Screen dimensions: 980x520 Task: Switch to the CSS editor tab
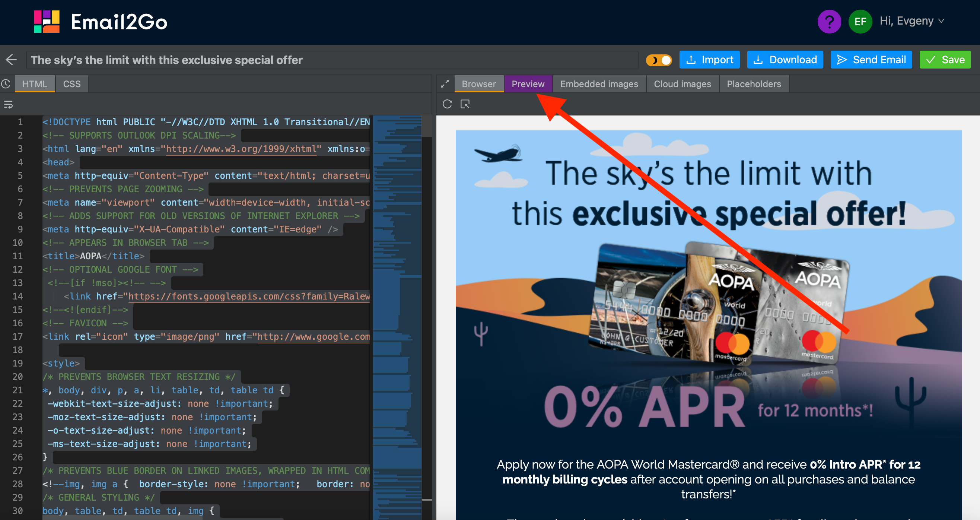[x=72, y=84]
